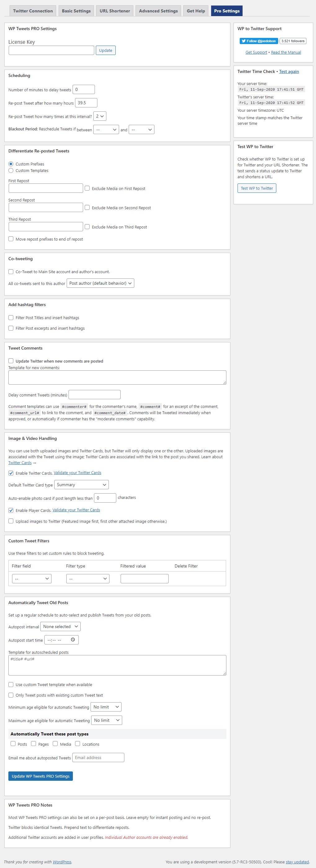Check Use custom Tweet template when available
The height and width of the screenshot is (868, 316).
[x=11, y=684]
